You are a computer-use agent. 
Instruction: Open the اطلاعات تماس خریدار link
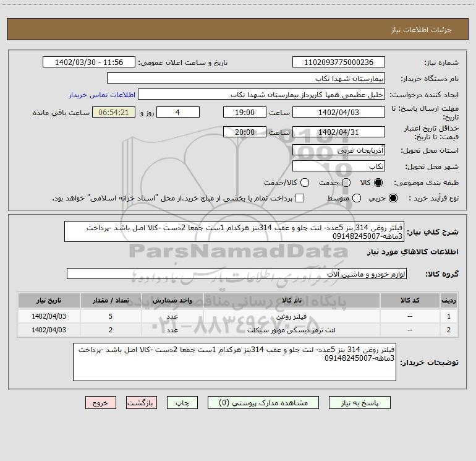(102, 95)
